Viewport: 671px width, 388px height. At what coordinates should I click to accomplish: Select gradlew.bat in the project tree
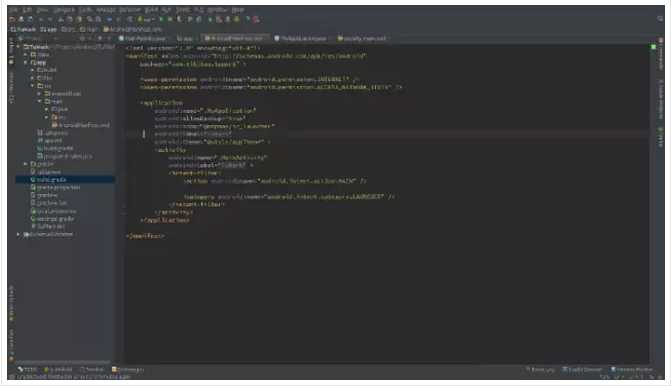coord(48,203)
